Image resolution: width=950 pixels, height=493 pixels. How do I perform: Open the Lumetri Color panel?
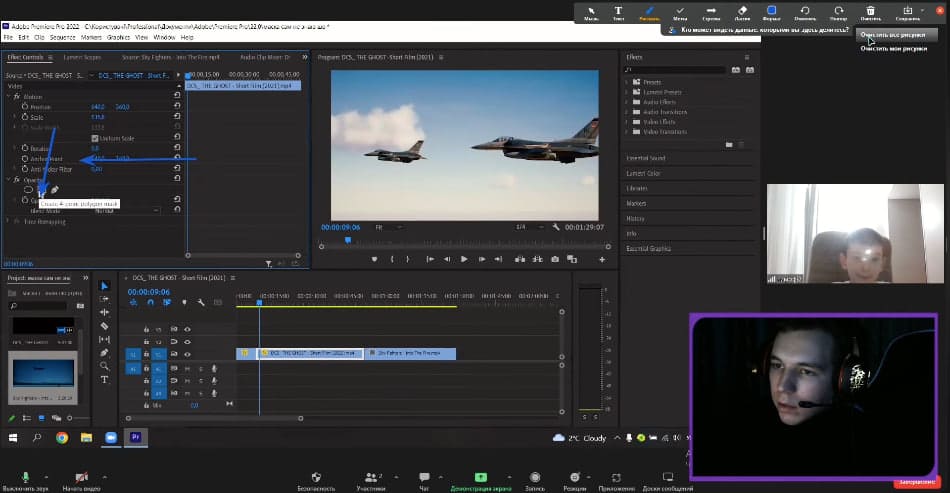click(x=643, y=173)
